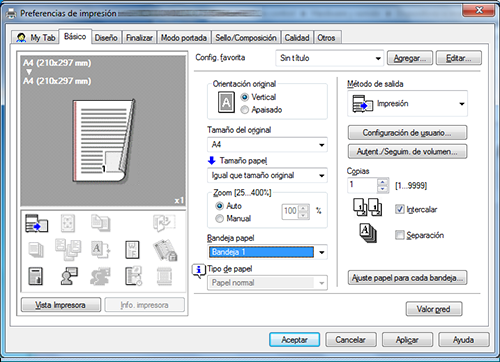Click the printer icon in Método de salida box

pos(362,104)
